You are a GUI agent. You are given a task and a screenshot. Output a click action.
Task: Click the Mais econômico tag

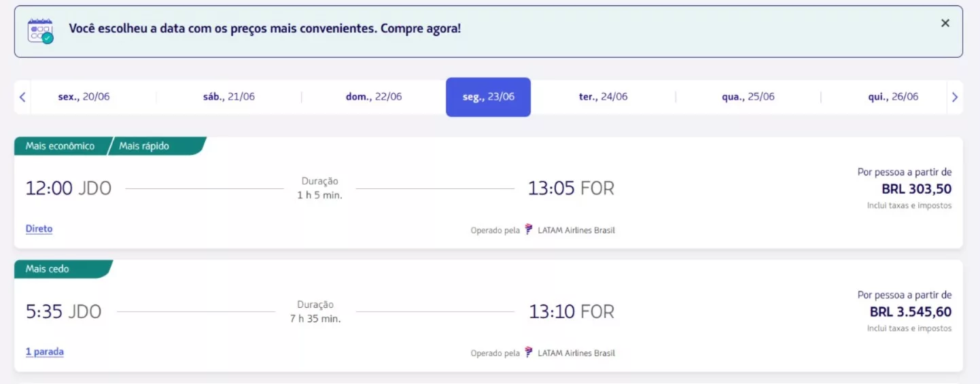[x=60, y=146]
